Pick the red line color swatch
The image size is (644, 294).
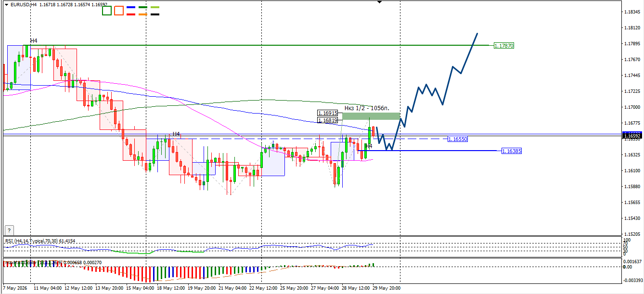coord(130,14)
